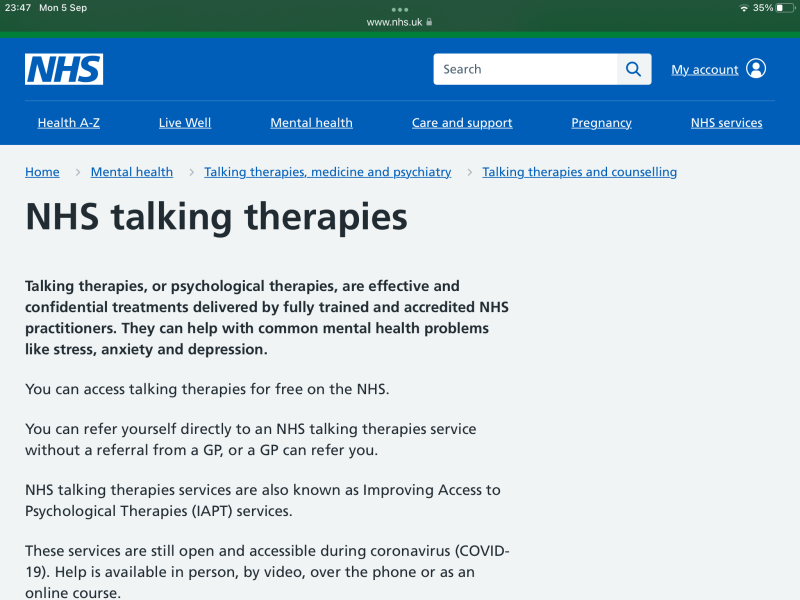Screen dimensions: 800x600
Task: Tap the battery indicator icon
Action: tap(785, 8)
